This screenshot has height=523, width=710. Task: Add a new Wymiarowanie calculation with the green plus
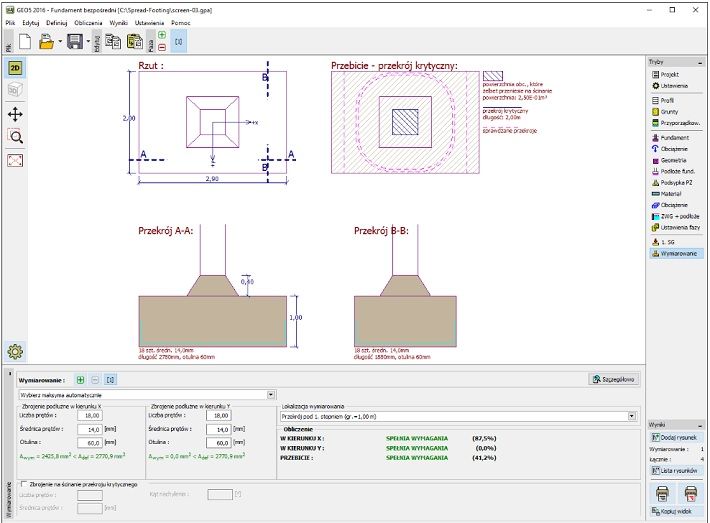pyautogui.click(x=81, y=379)
